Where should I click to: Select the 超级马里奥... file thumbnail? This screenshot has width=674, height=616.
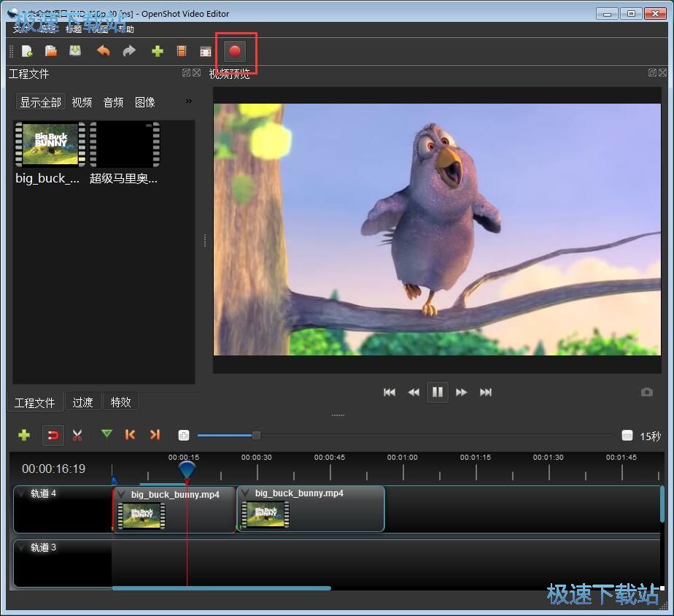coord(125,145)
